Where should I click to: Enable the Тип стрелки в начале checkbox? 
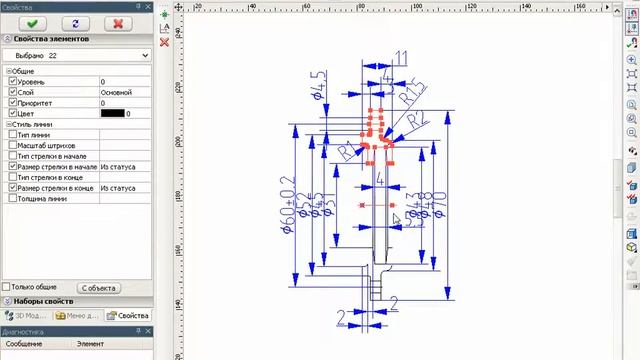[x=13, y=156]
